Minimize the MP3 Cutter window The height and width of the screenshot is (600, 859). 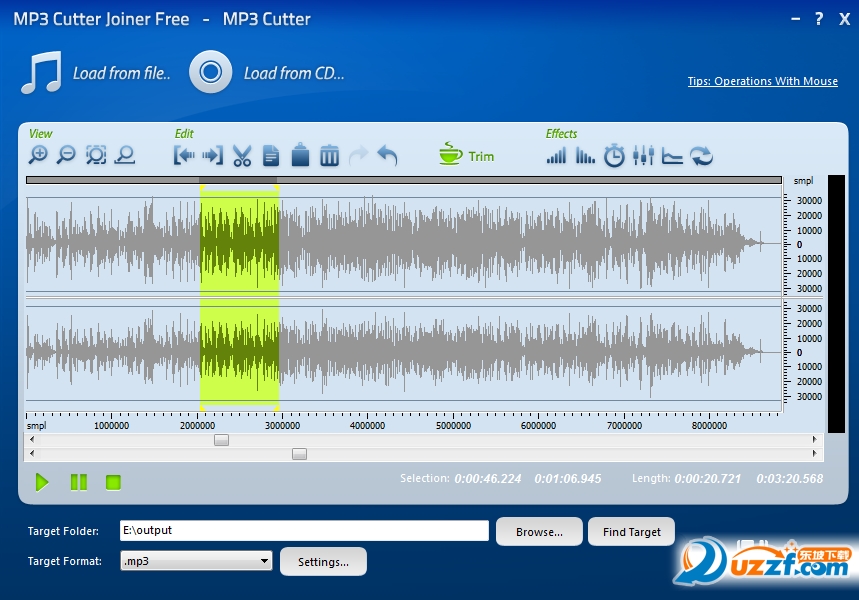[795, 19]
